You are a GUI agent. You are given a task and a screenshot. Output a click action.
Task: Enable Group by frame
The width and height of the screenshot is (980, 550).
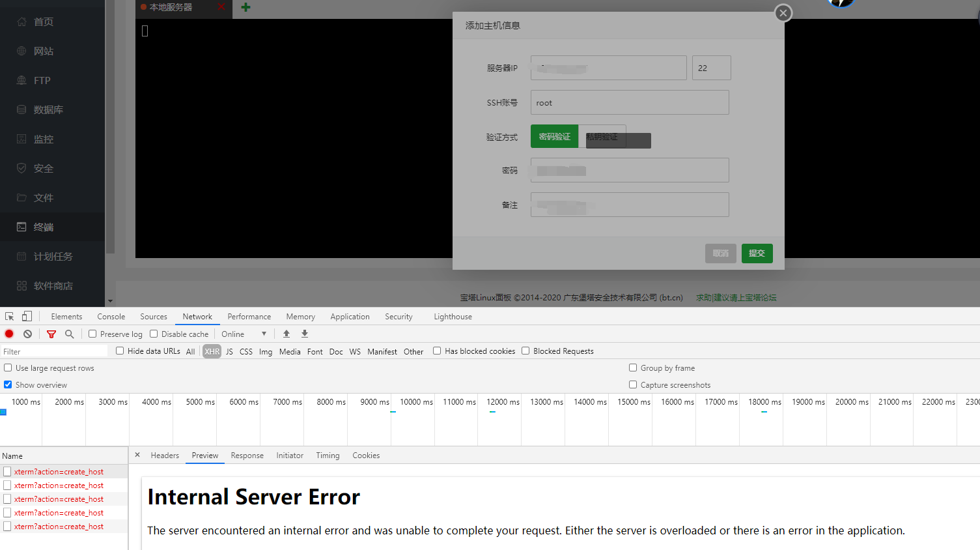coord(633,368)
